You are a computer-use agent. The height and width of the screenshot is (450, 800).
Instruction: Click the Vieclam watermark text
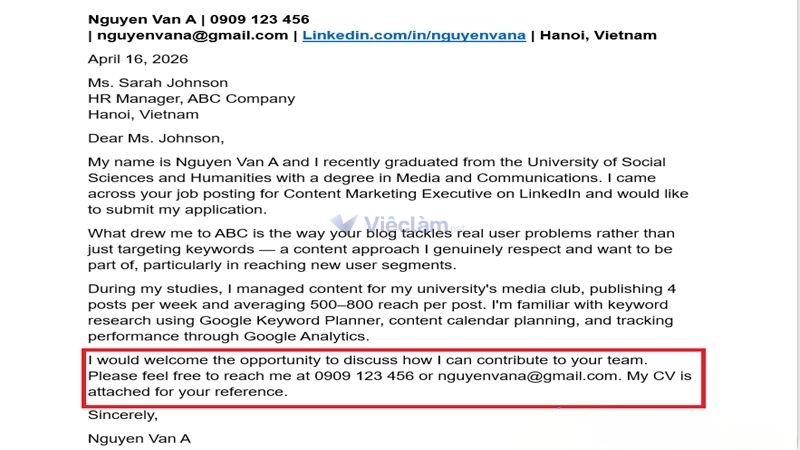[x=406, y=223]
